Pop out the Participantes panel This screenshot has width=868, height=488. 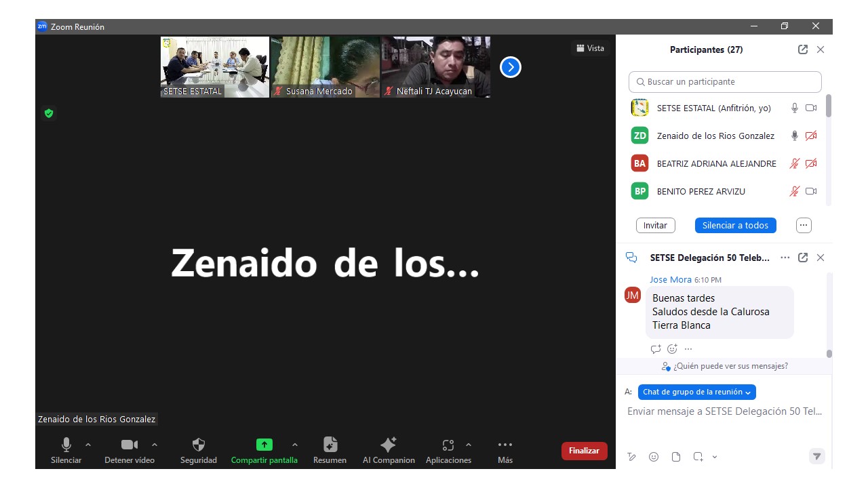803,49
